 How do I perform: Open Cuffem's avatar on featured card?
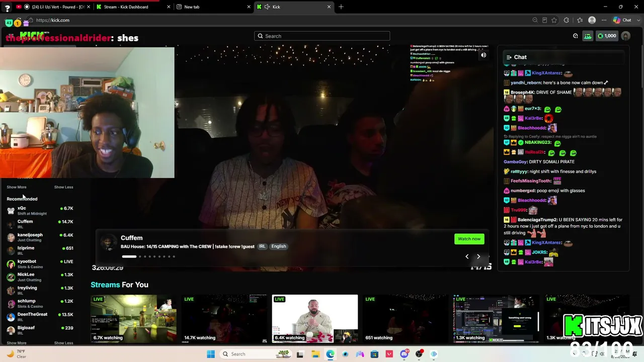point(108,242)
